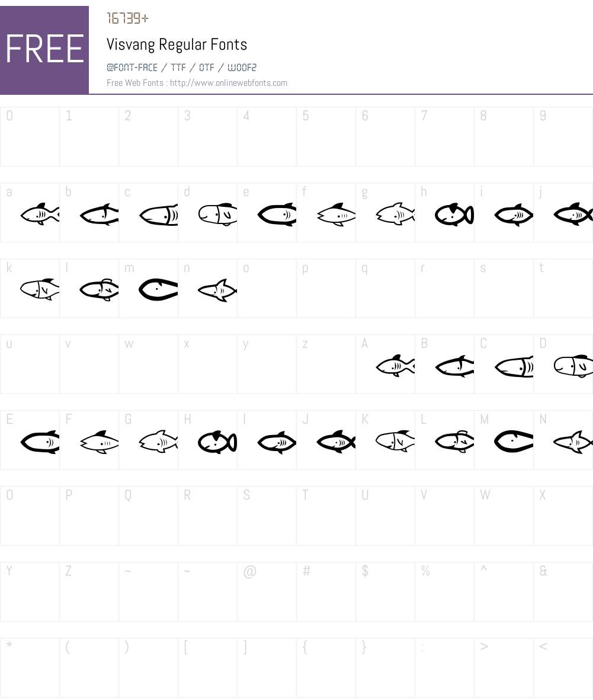
Task: Select the empty cell for digit 5
Action: pyautogui.click(x=326, y=136)
